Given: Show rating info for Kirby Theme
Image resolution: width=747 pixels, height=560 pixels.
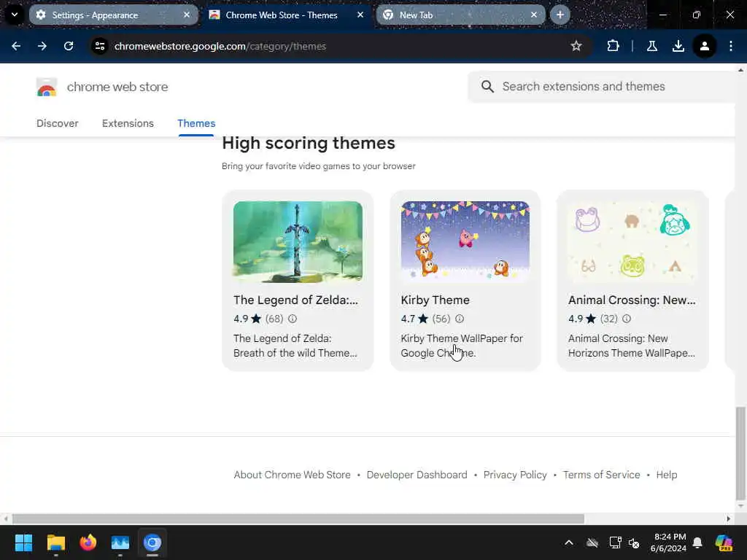Looking at the screenshot, I should point(460,319).
